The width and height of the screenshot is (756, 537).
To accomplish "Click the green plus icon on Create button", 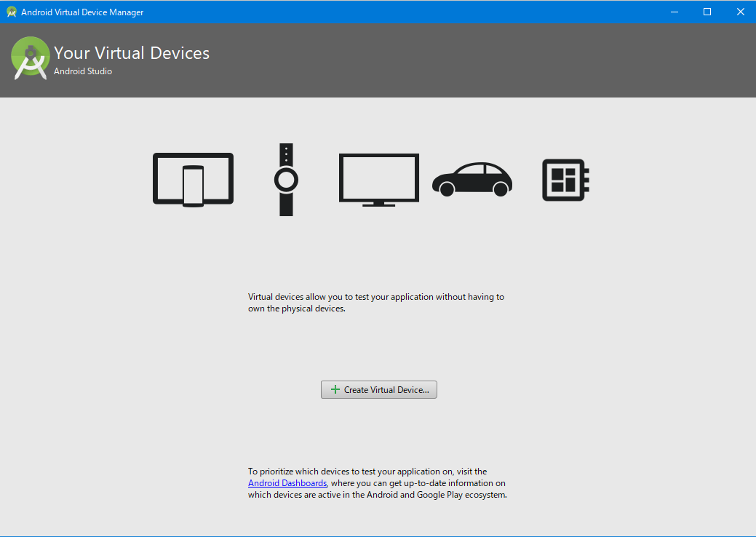I will [x=335, y=389].
